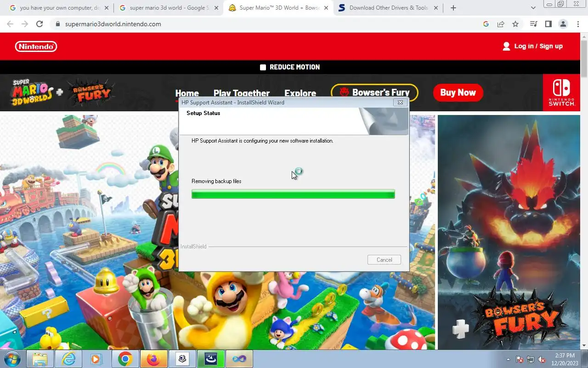
Task: Open the Chrome three-dot menu
Action: click(577, 24)
